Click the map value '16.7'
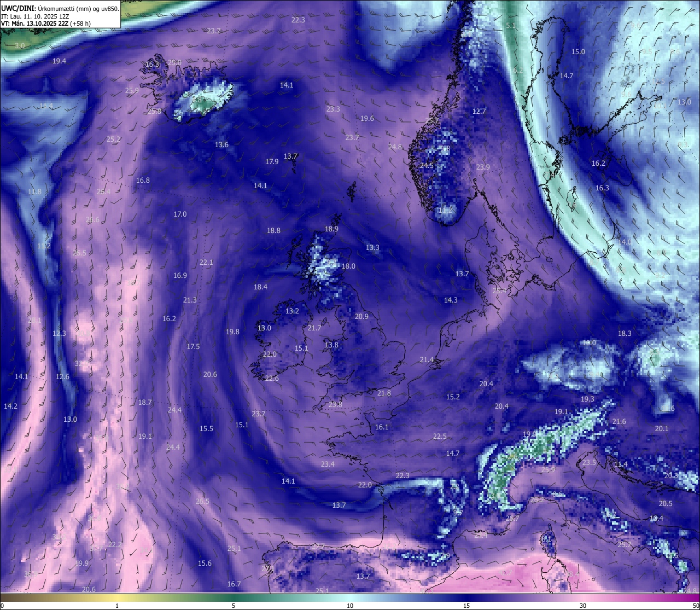The image size is (700, 610). (x=234, y=584)
